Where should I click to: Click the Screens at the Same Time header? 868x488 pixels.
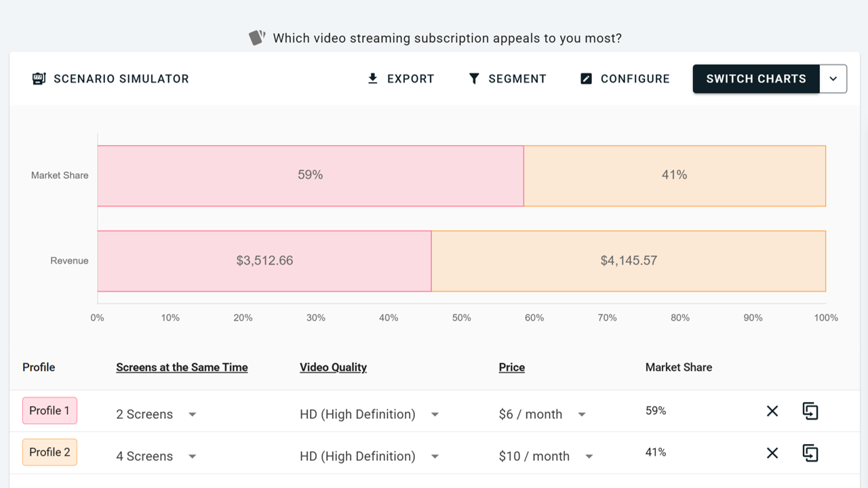point(182,367)
